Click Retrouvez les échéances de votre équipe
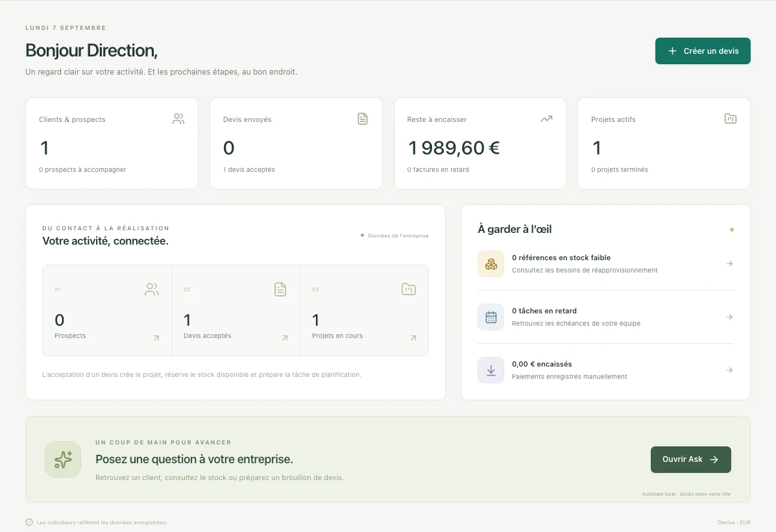 click(576, 324)
